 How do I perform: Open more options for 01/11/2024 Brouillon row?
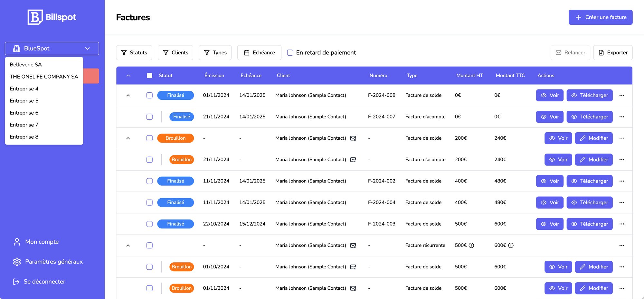point(622,288)
